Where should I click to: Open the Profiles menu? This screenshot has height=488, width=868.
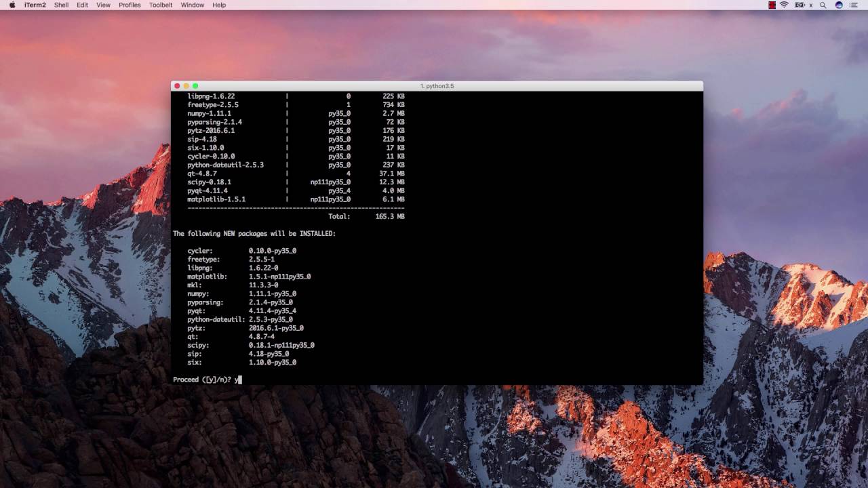coord(130,5)
